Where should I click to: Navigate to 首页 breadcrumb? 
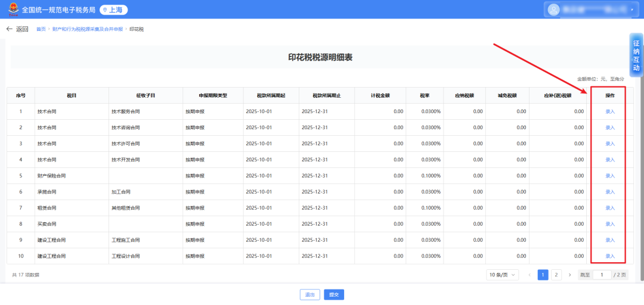(x=41, y=29)
